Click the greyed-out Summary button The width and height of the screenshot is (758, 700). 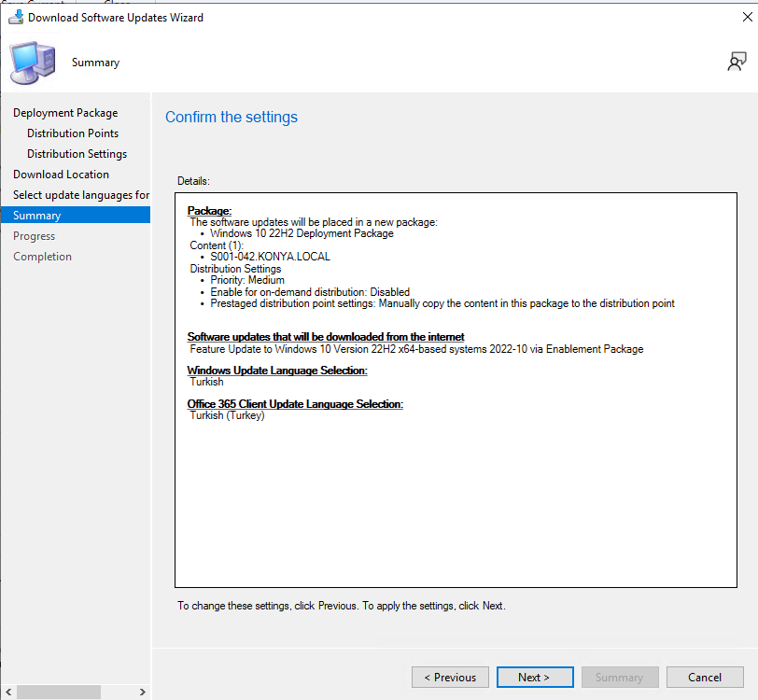620,678
